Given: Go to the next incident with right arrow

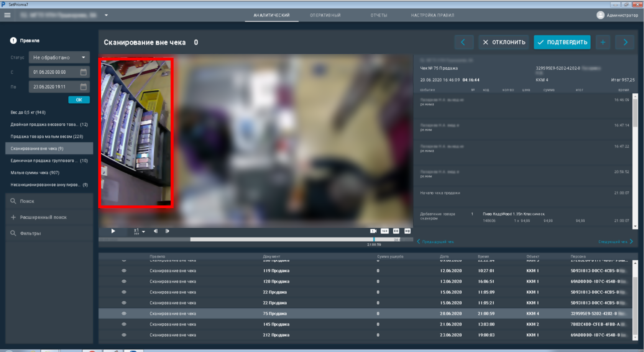Looking at the screenshot, I should 625,42.
